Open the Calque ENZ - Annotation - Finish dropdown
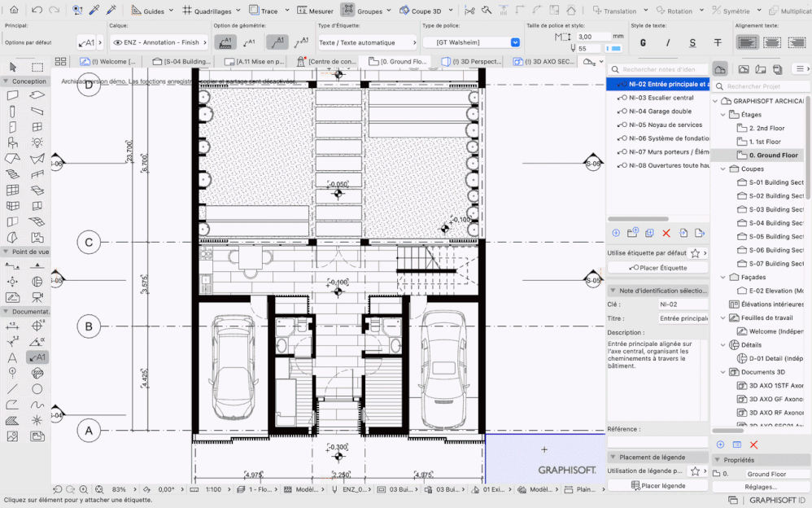 click(x=159, y=42)
